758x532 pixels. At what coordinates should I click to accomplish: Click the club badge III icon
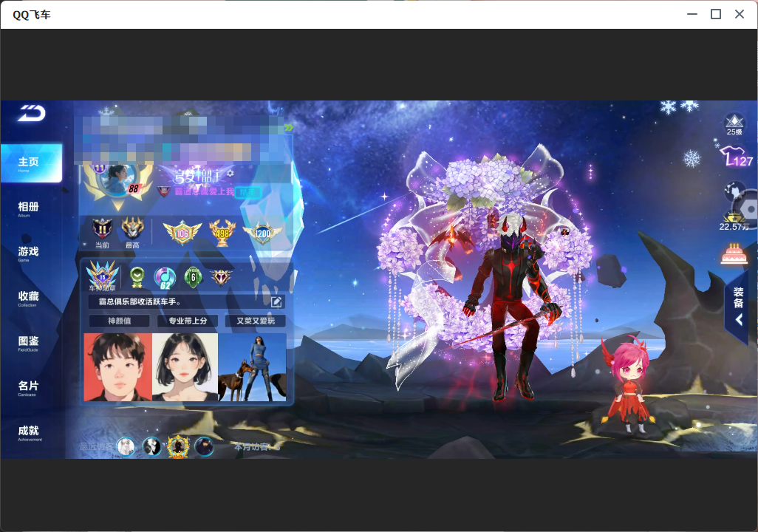[163, 192]
